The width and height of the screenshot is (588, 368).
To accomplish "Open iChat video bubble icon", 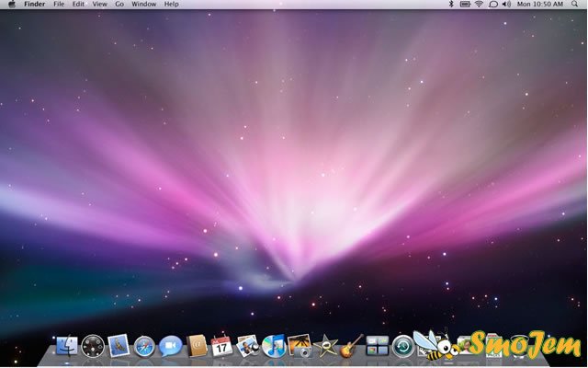I will 171,346.
